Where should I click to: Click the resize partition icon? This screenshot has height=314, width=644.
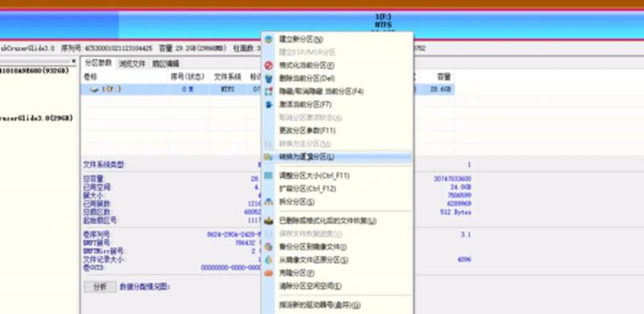[269, 176]
